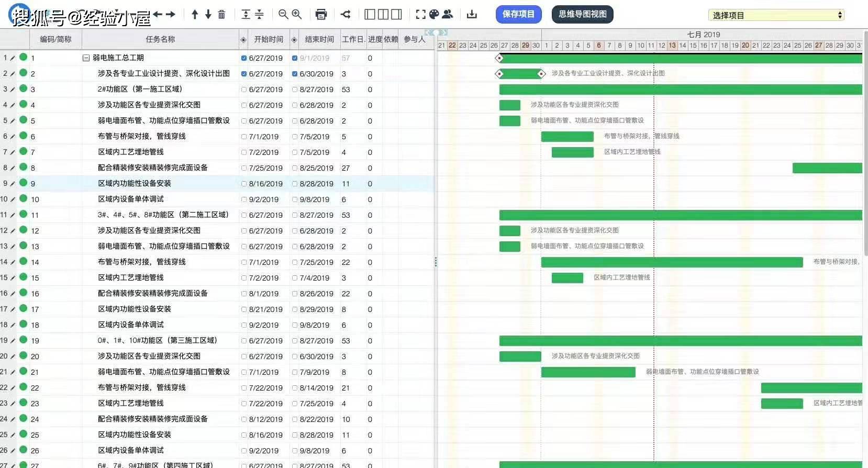Click day 13 in the July 2019 timeline header
The image size is (868, 468).
click(x=672, y=46)
